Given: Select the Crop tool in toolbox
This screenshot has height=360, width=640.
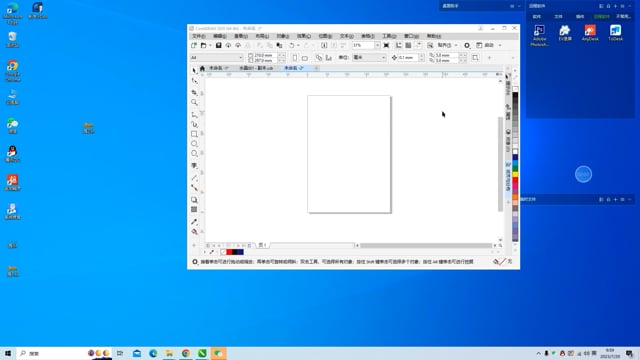Looking at the screenshot, I should [194, 92].
